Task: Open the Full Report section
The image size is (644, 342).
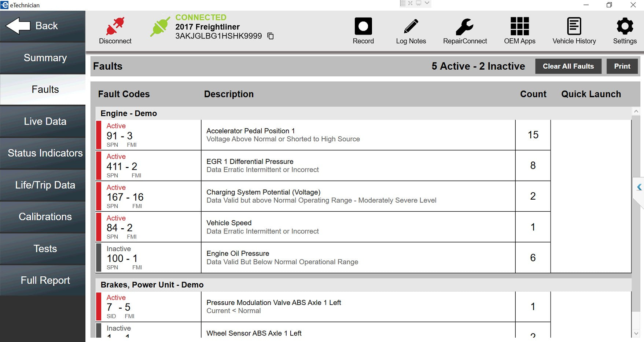Action: point(45,280)
